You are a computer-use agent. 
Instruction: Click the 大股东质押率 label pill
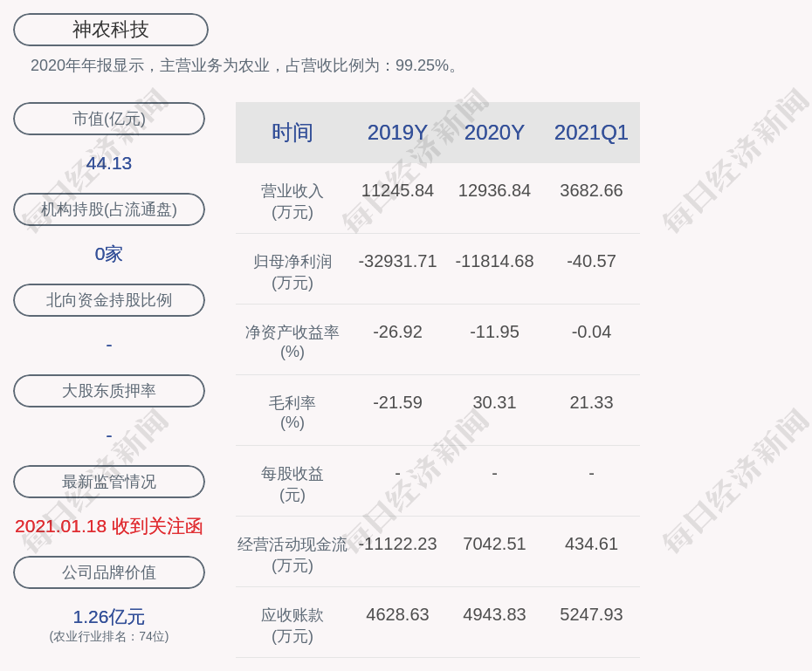pos(109,391)
